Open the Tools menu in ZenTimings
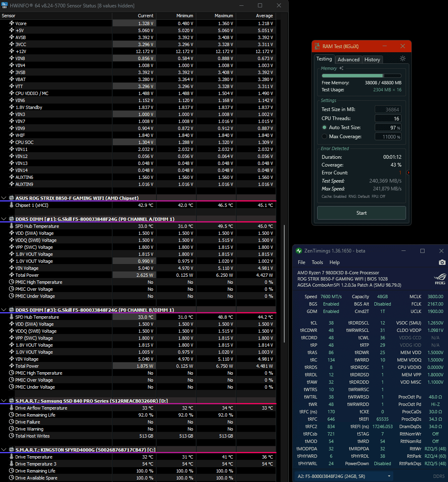Image resolution: width=448 pixels, height=482 pixels. point(317,262)
